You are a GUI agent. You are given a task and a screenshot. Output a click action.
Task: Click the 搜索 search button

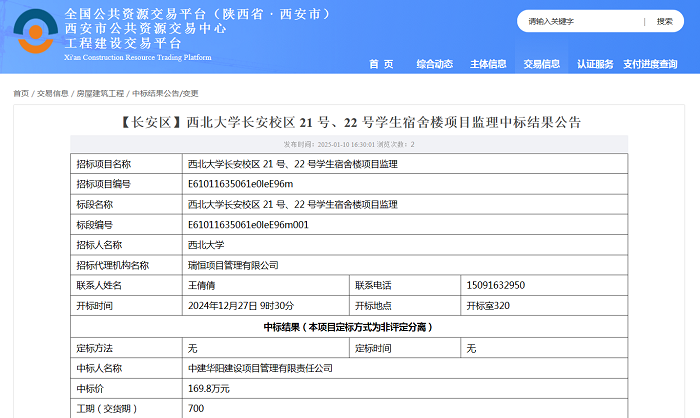click(664, 21)
